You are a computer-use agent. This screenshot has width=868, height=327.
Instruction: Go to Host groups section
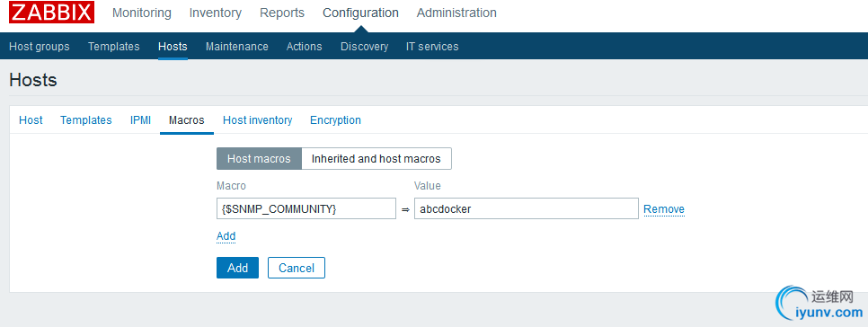pyautogui.click(x=40, y=47)
